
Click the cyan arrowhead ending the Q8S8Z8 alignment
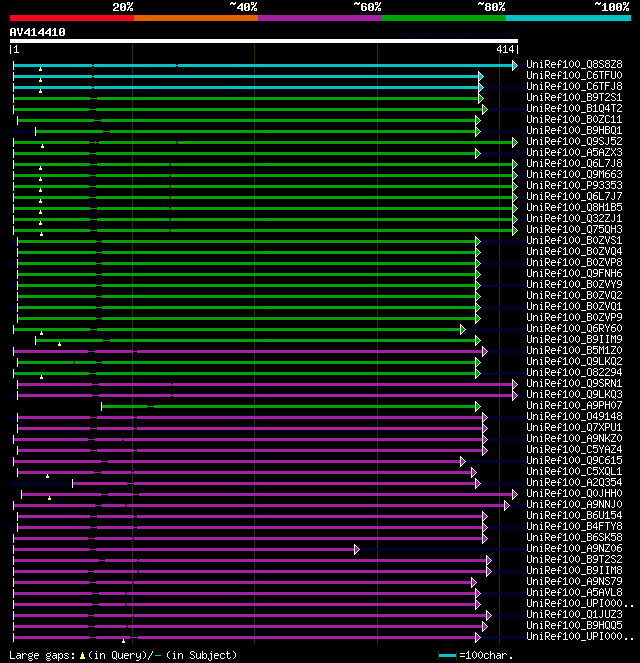pos(514,65)
